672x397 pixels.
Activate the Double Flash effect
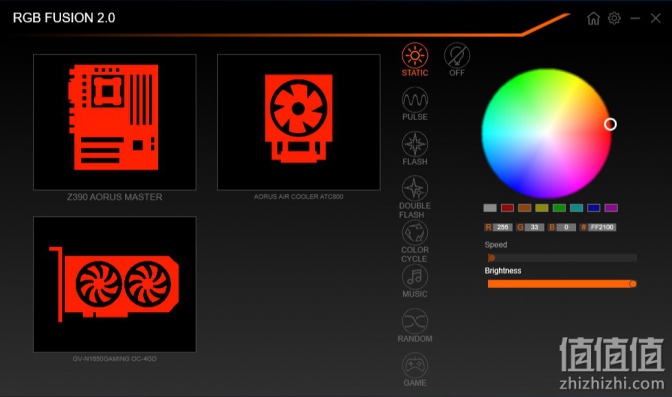414,197
